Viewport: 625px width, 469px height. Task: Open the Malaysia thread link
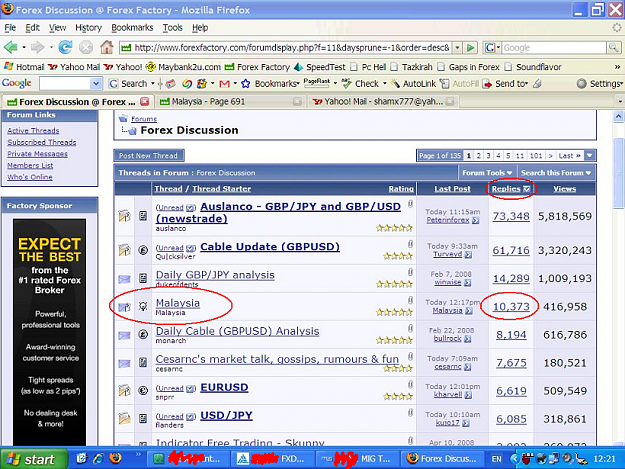(x=178, y=303)
